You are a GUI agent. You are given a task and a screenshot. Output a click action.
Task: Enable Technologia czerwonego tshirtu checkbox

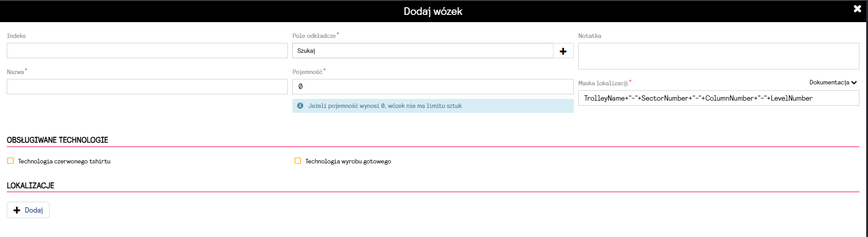pos(10,161)
